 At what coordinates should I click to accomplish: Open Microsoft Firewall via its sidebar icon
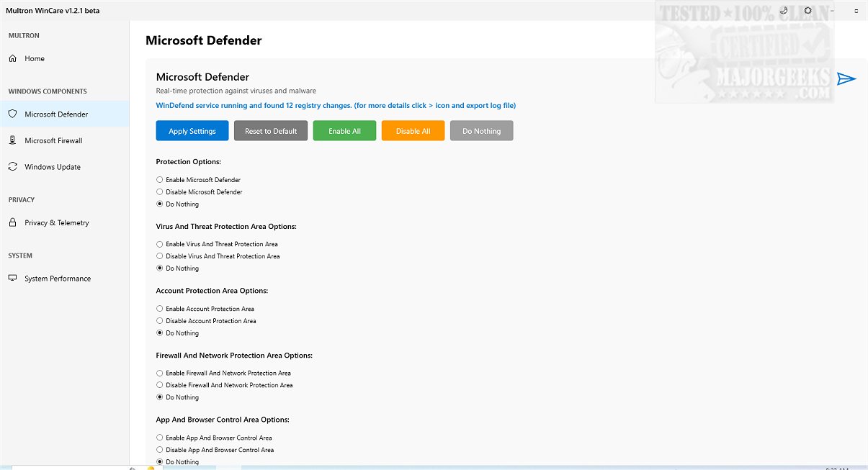13,141
